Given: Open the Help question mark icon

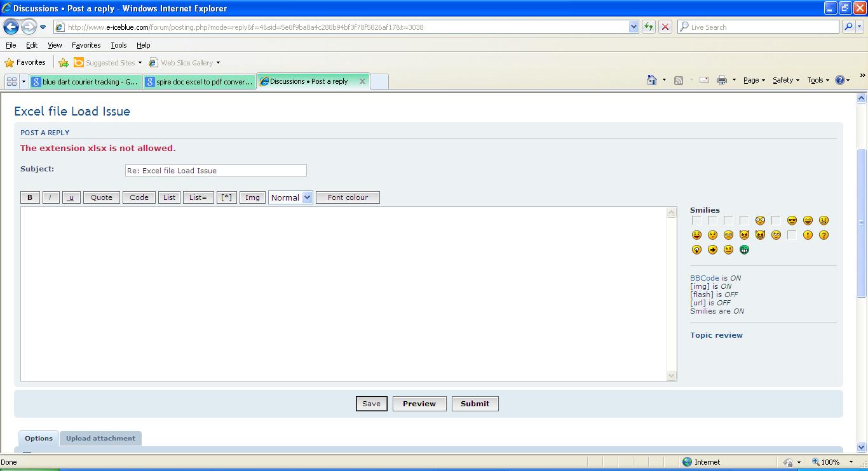Looking at the screenshot, I should pos(839,80).
